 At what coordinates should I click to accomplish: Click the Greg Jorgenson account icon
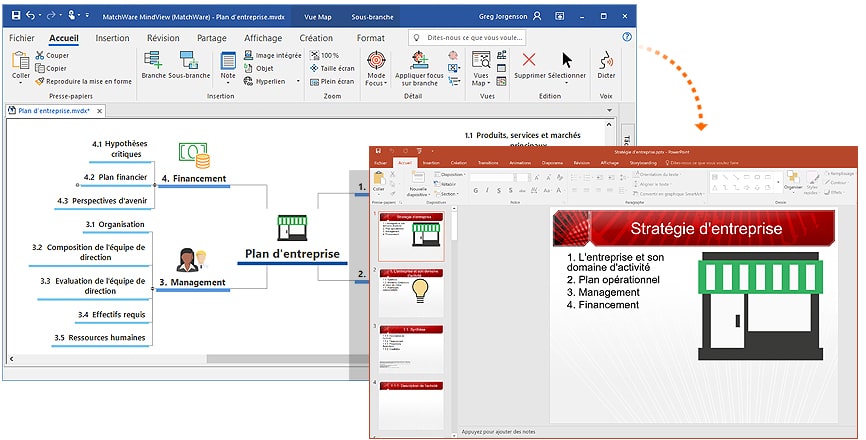click(537, 16)
